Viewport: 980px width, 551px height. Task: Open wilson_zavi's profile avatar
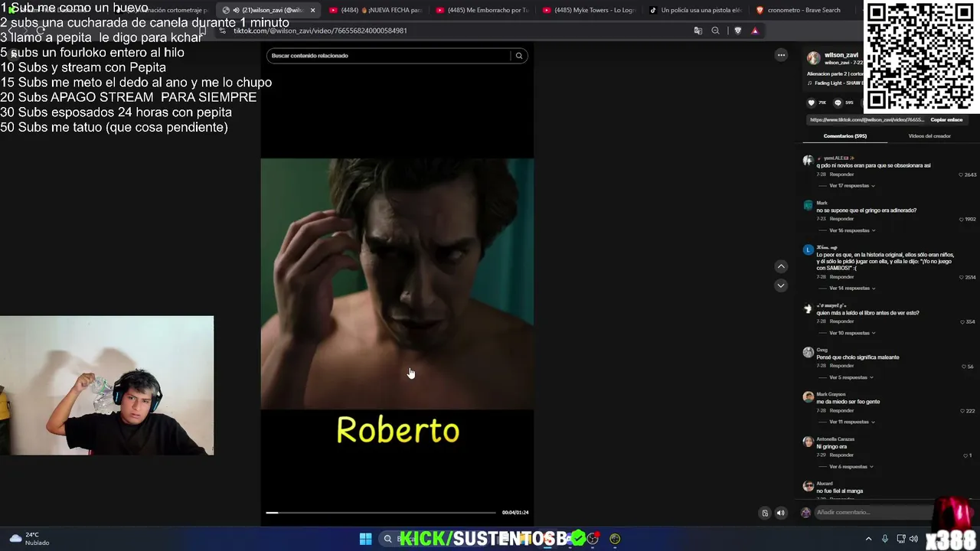813,58
